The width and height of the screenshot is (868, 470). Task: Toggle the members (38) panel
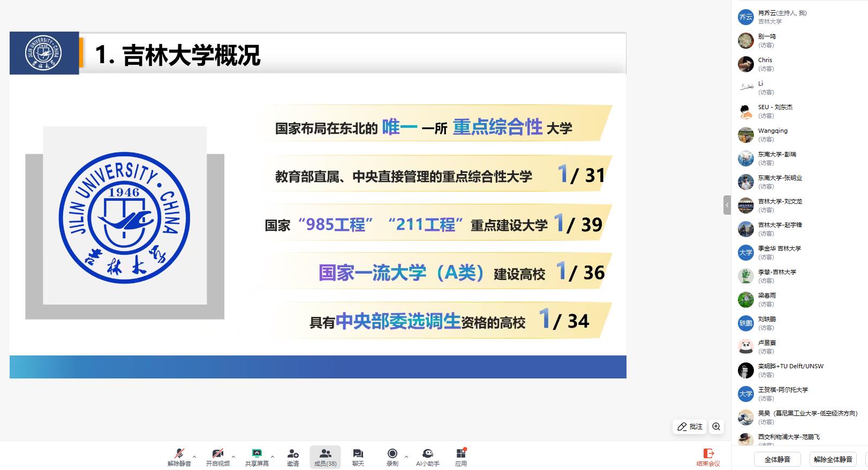(325, 457)
